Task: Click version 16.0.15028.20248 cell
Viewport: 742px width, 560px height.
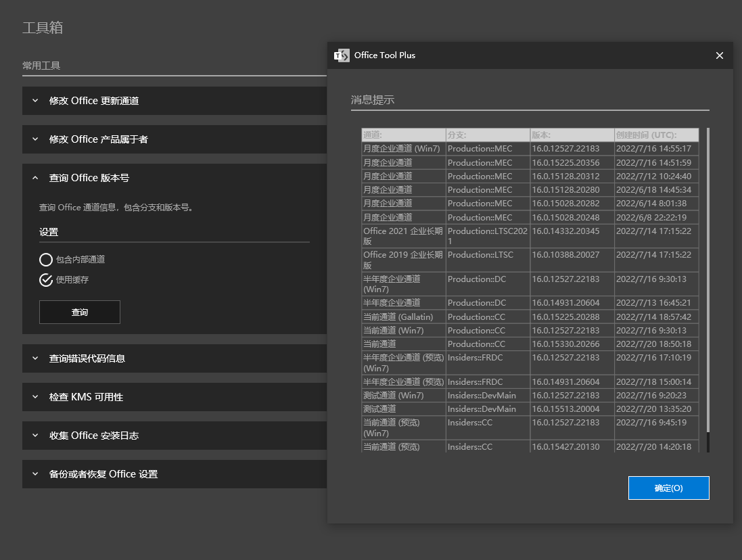Action: [x=572, y=218]
